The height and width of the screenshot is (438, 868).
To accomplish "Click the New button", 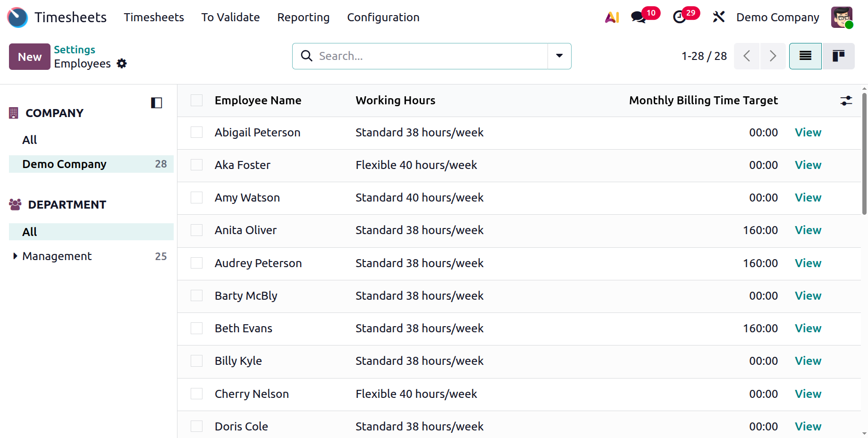I will pyautogui.click(x=30, y=57).
